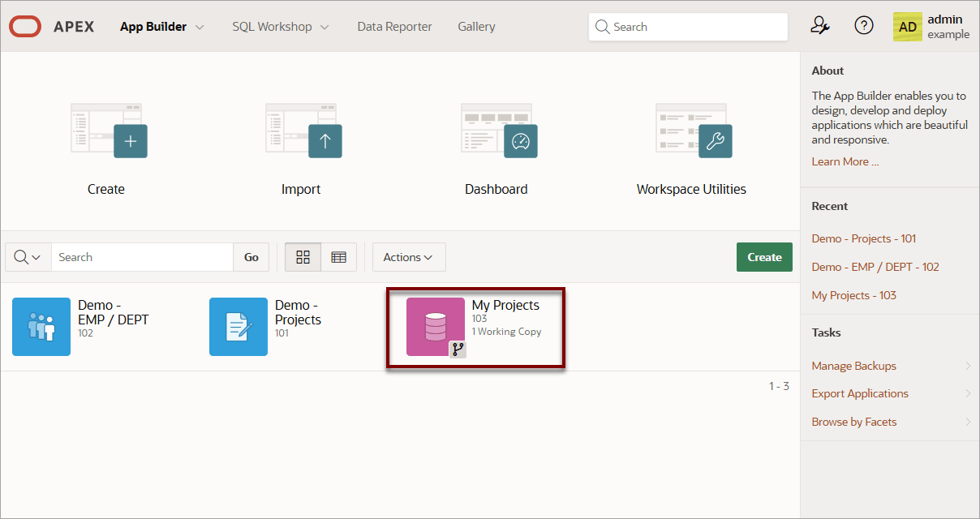
Task: Click the Create tile label
Action: point(106,189)
